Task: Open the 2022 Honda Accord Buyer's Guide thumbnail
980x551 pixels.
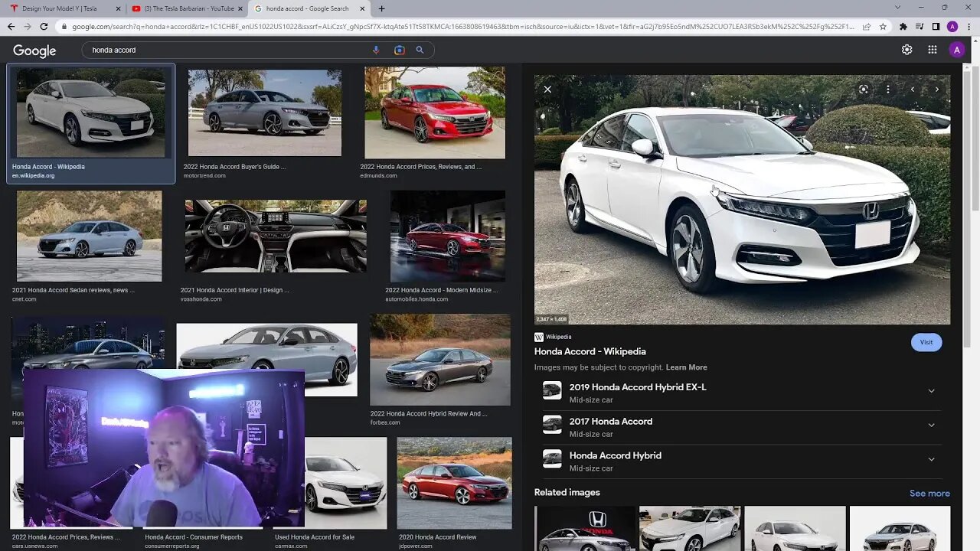Action: [265, 113]
